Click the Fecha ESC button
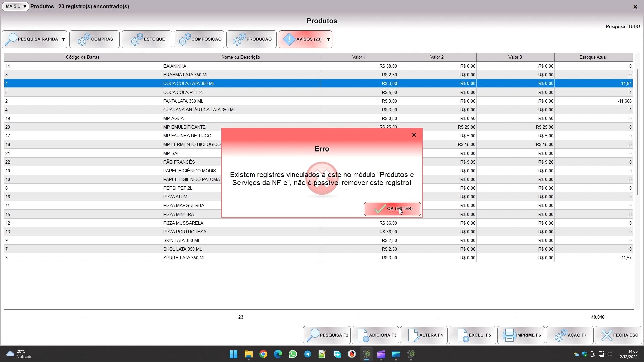Viewport: 644px width, 362px height. click(618, 335)
